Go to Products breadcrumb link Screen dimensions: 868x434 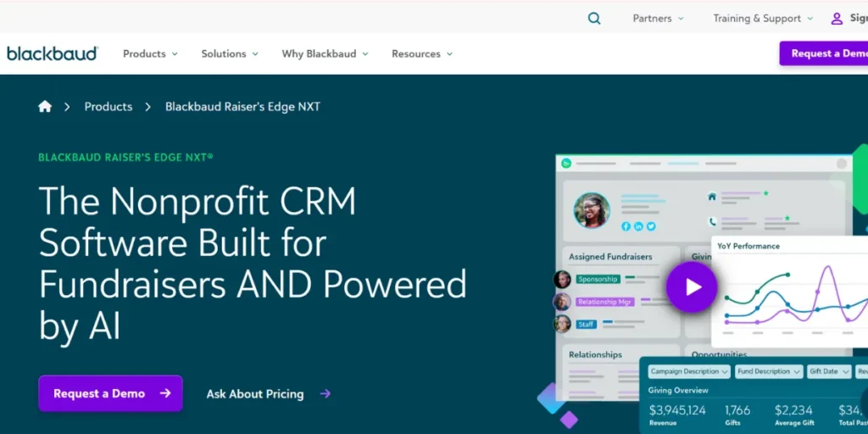click(108, 107)
